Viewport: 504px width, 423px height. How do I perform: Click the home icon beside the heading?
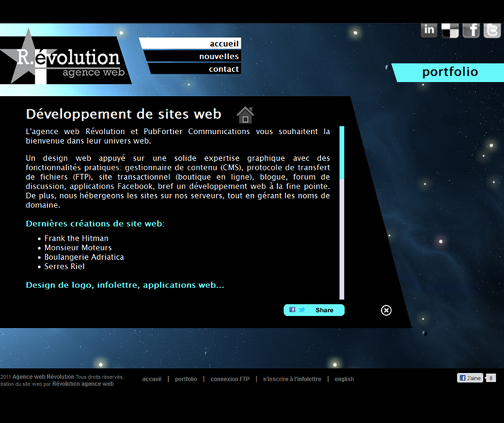coord(245,115)
